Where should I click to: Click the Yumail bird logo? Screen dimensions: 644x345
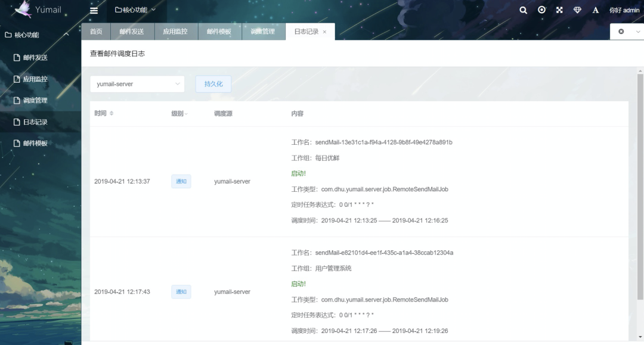[24, 10]
